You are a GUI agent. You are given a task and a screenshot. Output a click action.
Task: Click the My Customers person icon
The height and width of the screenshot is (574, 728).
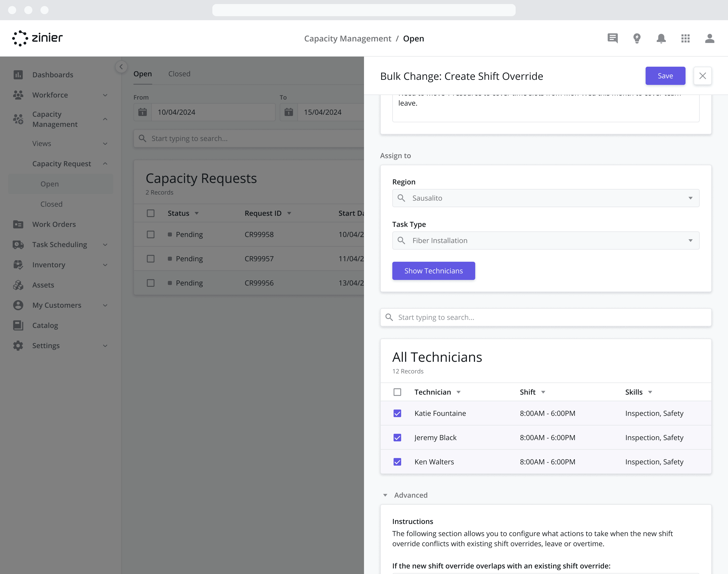pyautogui.click(x=18, y=305)
